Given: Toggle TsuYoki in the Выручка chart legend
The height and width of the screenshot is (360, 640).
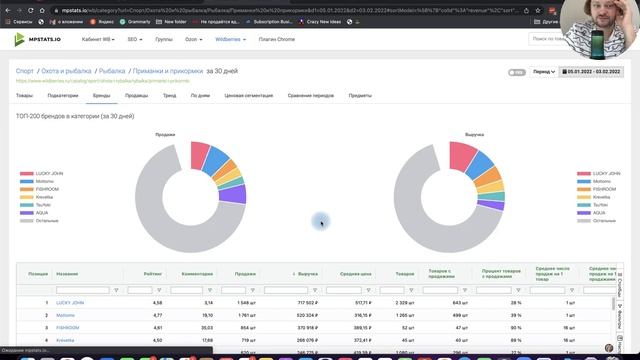Looking at the screenshot, I should point(593,205).
